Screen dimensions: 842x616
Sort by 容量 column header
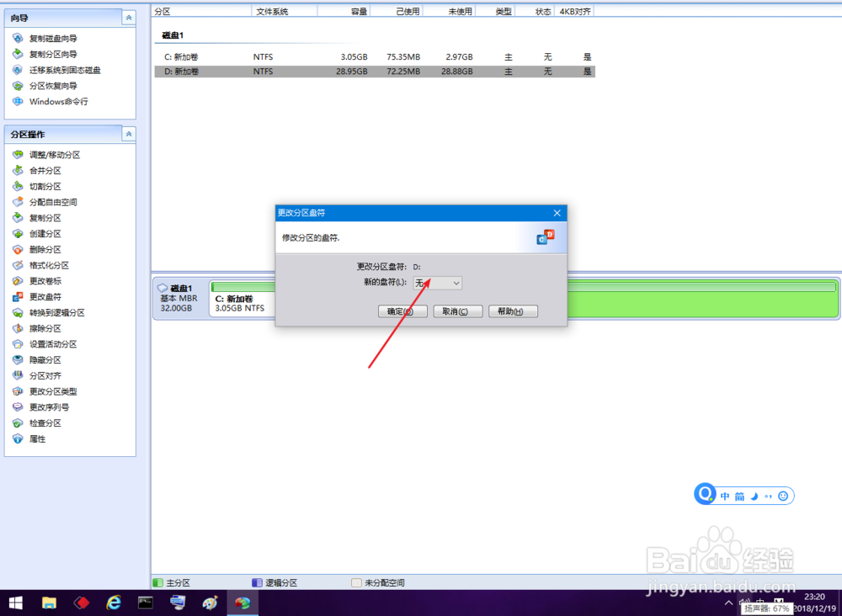pos(344,11)
